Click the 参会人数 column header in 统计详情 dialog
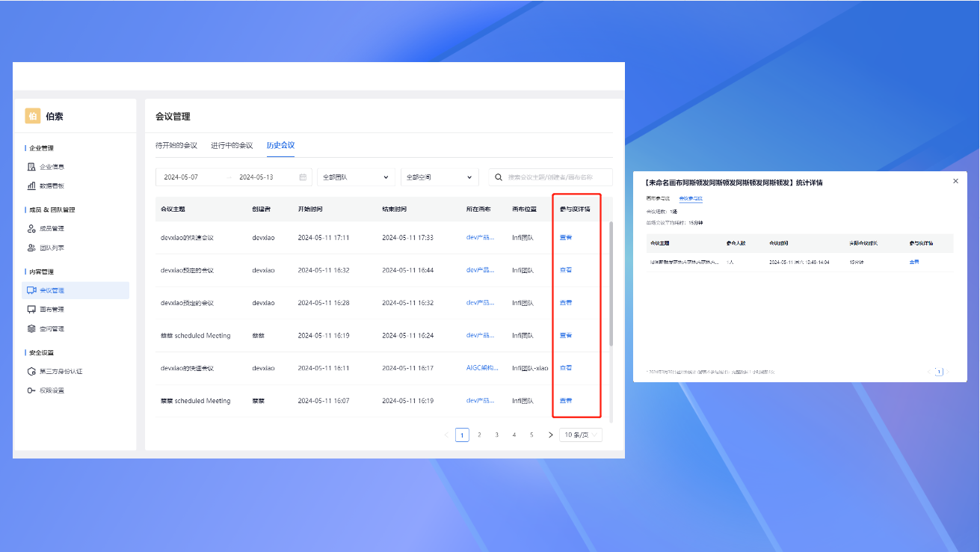The width and height of the screenshot is (980, 552). point(736,243)
